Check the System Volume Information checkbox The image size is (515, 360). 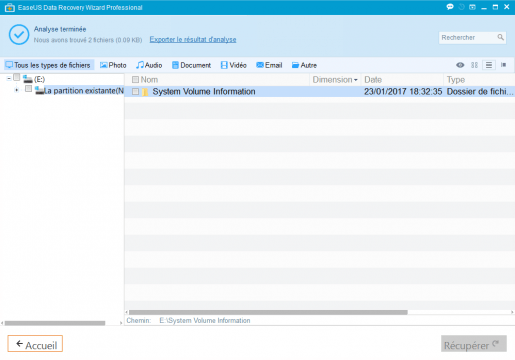tap(135, 92)
